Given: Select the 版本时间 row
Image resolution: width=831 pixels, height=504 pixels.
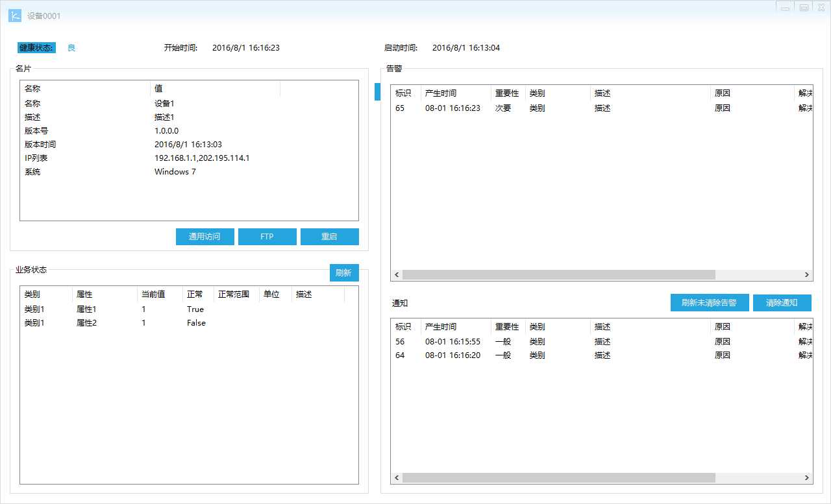Looking at the screenshot, I should (189, 145).
